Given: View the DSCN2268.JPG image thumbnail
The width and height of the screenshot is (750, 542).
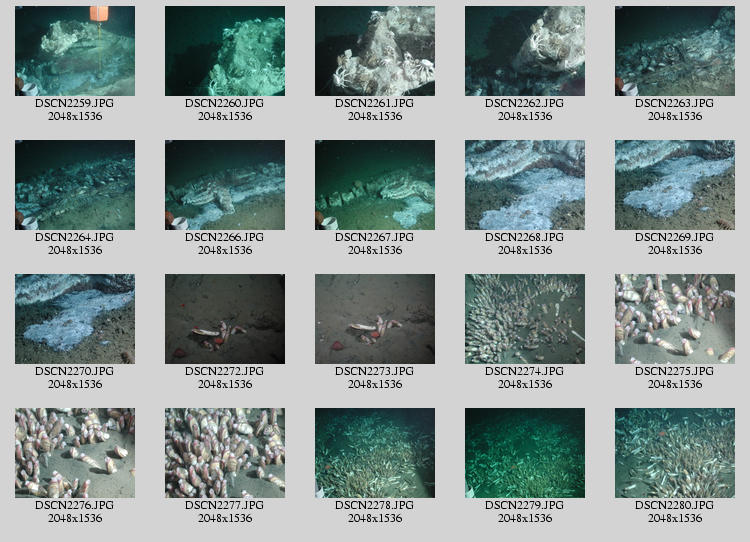Looking at the screenshot, I should point(525,185).
